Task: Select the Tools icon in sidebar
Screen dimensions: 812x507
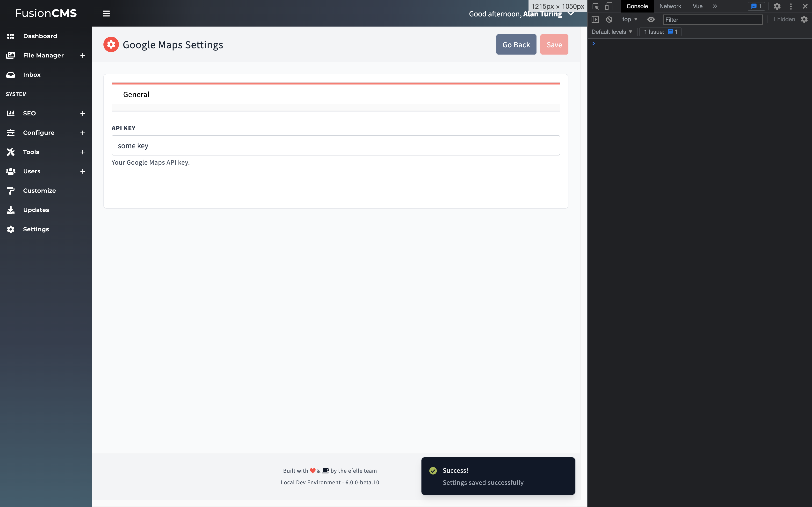Action: coord(10,152)
